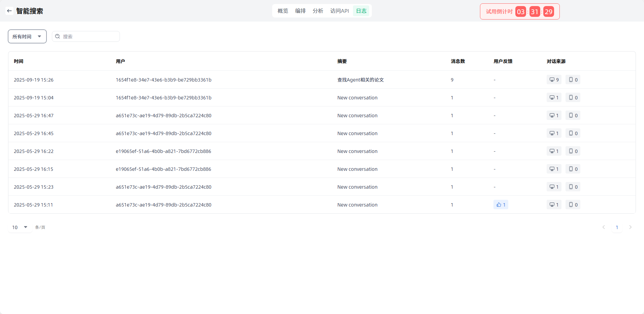This screenshot has width=644, height=314.
Task: Open the 所有时间 time filter dropdown
Action: tap(27, 36)
